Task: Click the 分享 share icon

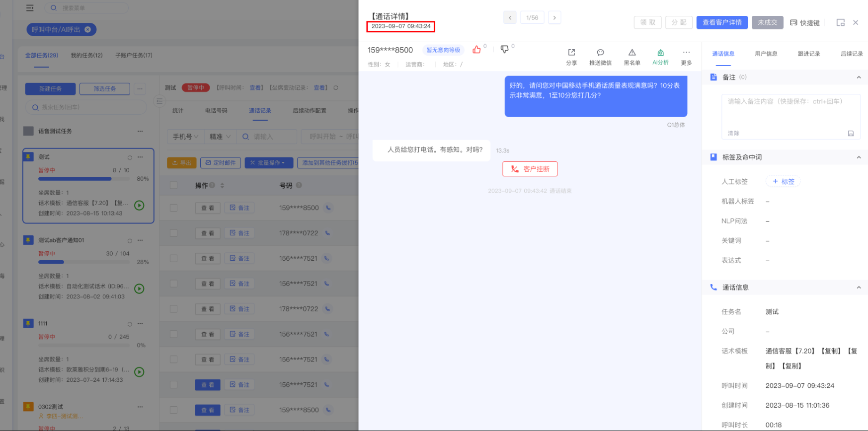Action: (x=571, y=53)
